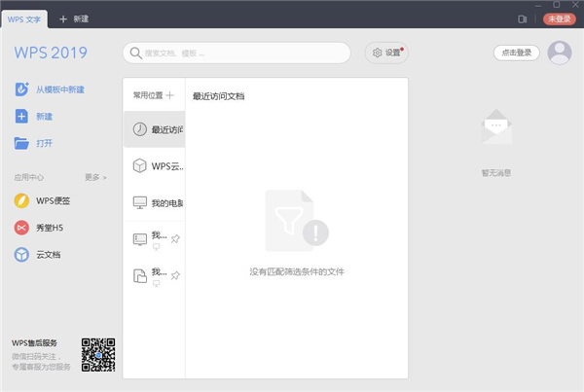Viewport: 584px width, 392px height.
Task: Click the 暂无消息 text
Action: (x=496, y=173)
